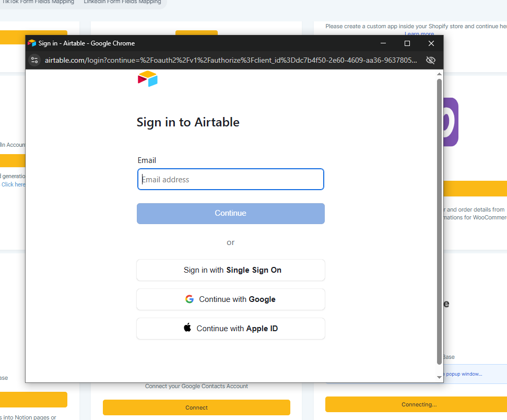Maximize the Airtable sign-in popup window
Image resolution: width=507 pixels, height=420 pixels.
click(x=407, y=43)
